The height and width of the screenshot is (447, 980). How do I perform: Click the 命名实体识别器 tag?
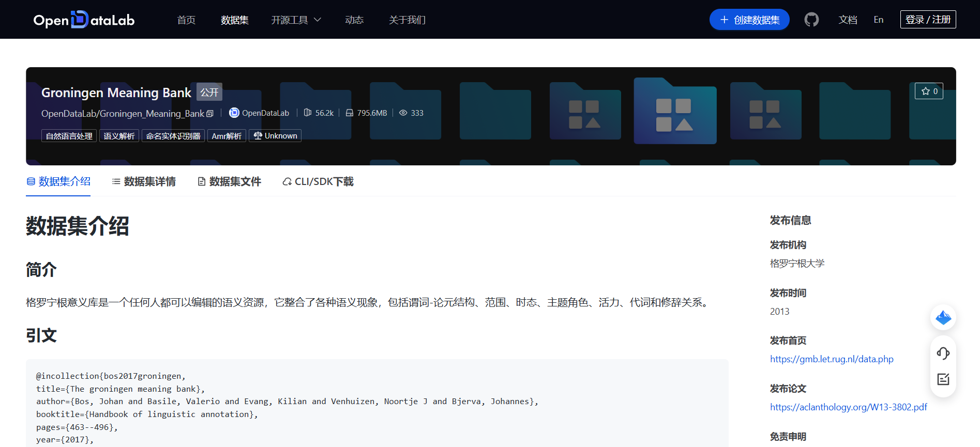pyautogui.click(x=173, y=136)
